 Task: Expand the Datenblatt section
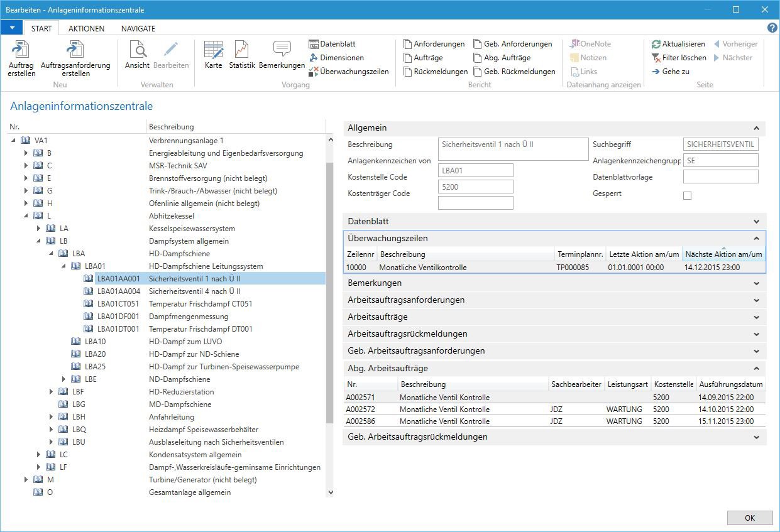coord(756,222)
